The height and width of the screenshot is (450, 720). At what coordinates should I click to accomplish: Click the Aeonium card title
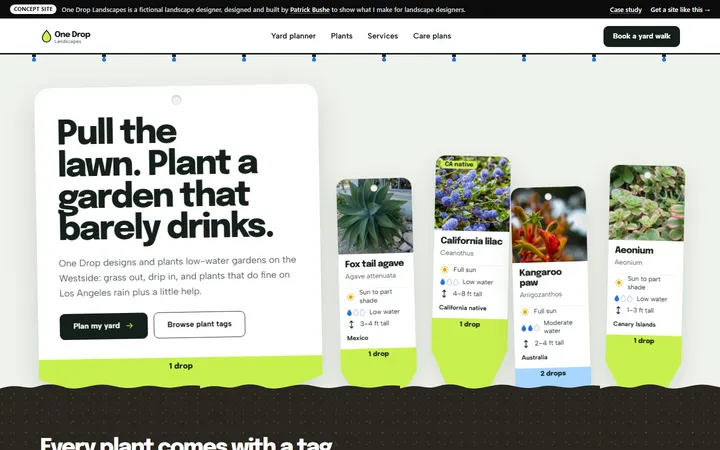(x=634, y=250)
